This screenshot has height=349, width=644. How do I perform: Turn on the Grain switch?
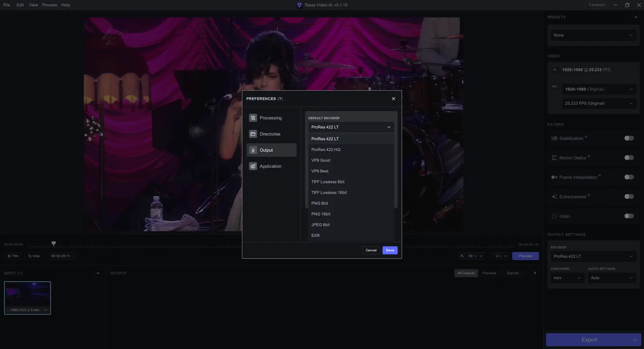[x=629, y=216]
